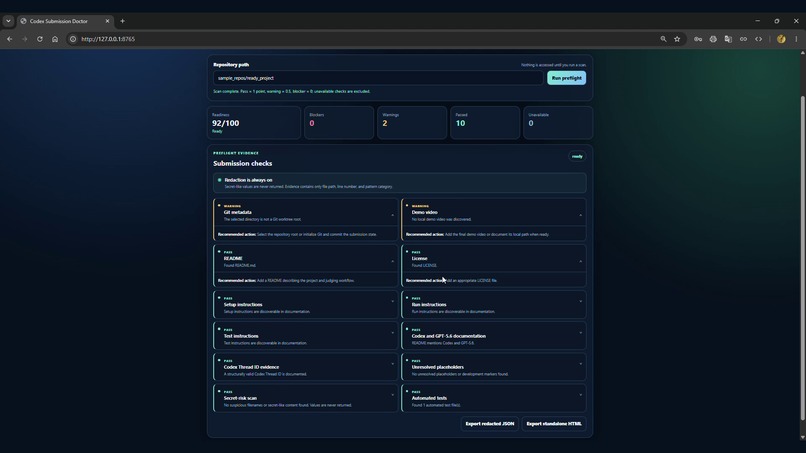Export redacted JSON report
Screen dimensions: 806x453
pos(489,424)
